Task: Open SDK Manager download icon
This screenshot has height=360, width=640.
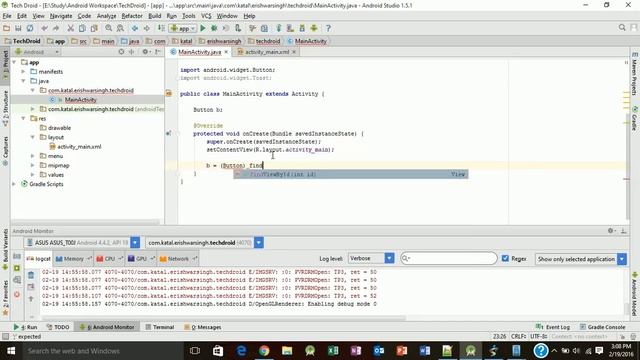Action: pos(302,28)
